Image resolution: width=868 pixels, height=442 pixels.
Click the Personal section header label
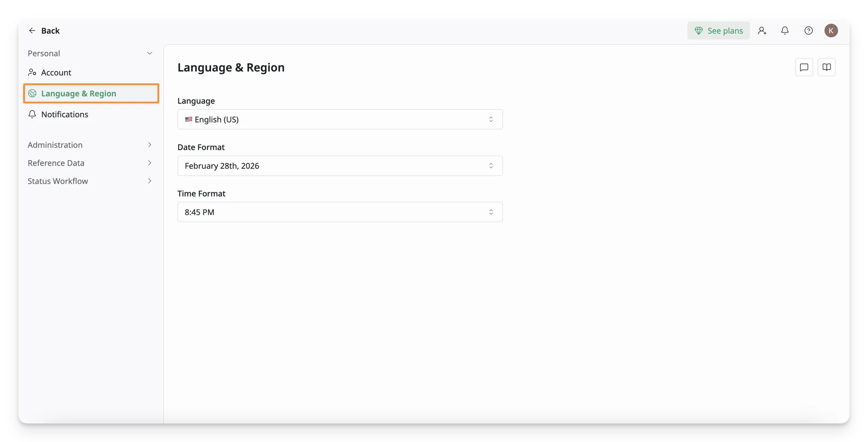click(44, 53)
